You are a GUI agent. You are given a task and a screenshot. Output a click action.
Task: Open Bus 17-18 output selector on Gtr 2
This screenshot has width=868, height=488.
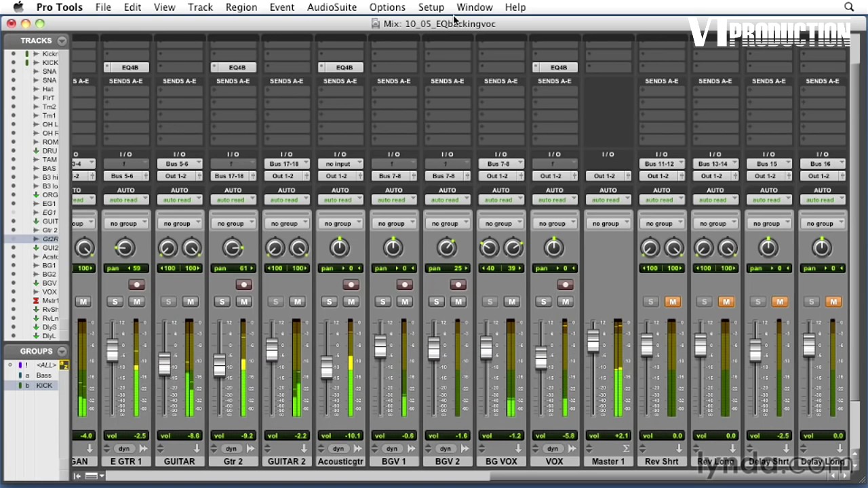(x=233, y=176)
